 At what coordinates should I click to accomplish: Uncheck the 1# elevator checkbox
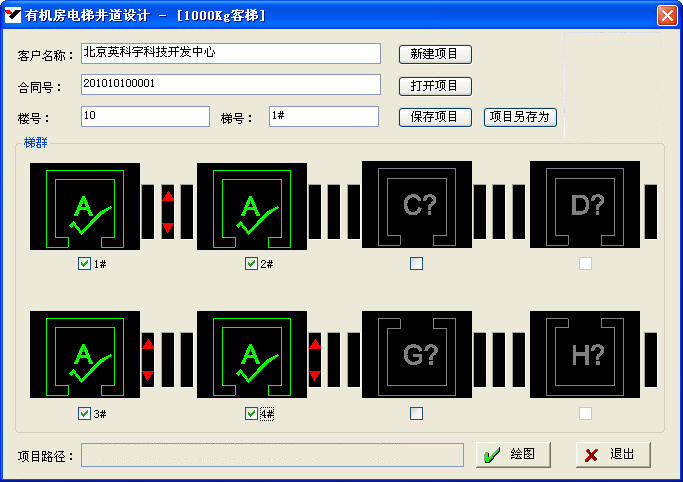[84, 264]
